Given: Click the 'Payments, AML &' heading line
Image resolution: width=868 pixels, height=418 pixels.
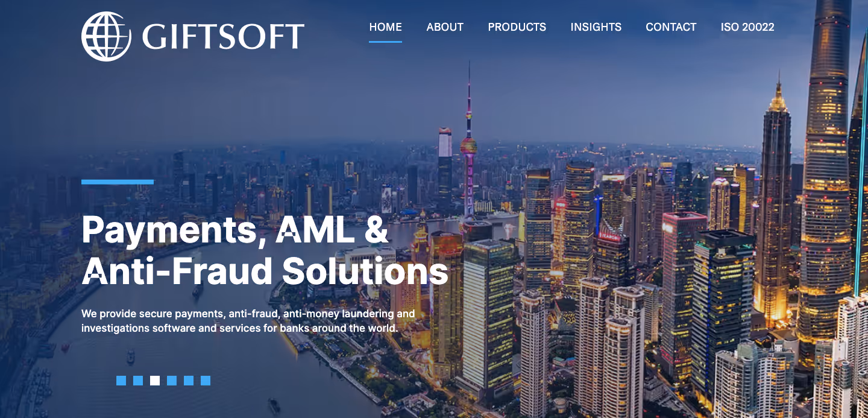Looking at the screenshot, I should pyautogui.click(x=235, y=230).
